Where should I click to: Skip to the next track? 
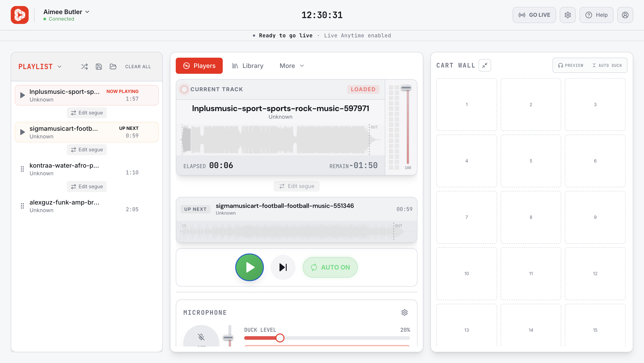(x=283, y=267)
